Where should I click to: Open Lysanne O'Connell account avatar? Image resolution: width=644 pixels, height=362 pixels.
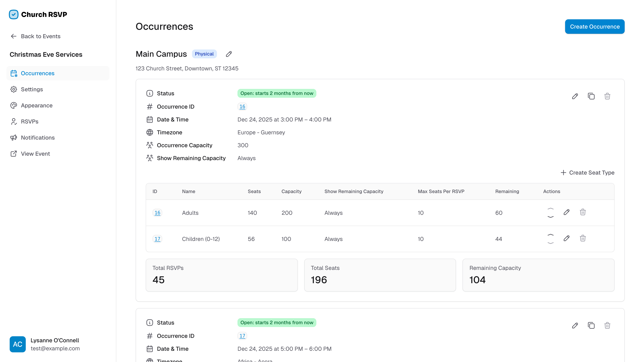(18, 344)
